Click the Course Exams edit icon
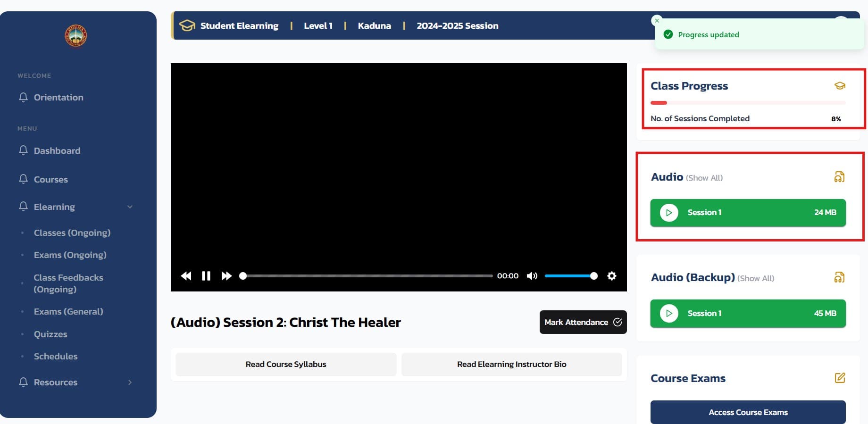Viewport: 868px width, 424px height. tap(840, 378)
